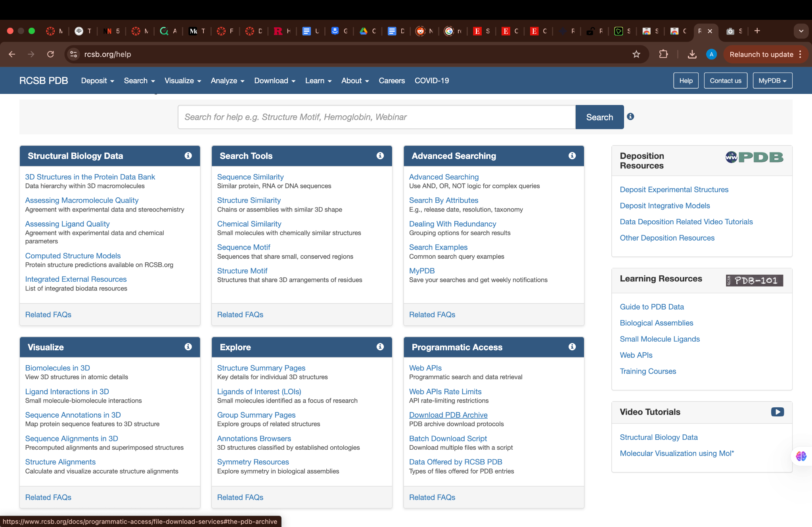812x527 pixels.
Task: Open the Advanced Searching panel info icon
Action: pos(572,155)
